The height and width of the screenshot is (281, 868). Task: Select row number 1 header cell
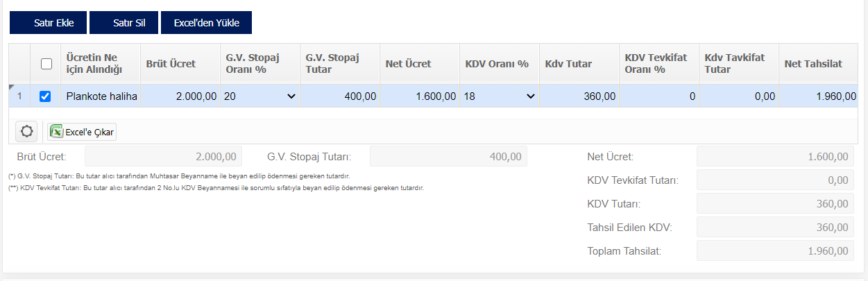(x=19, y=96)
